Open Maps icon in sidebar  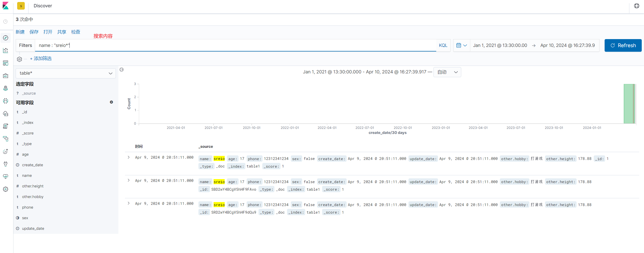coord(6,88)
